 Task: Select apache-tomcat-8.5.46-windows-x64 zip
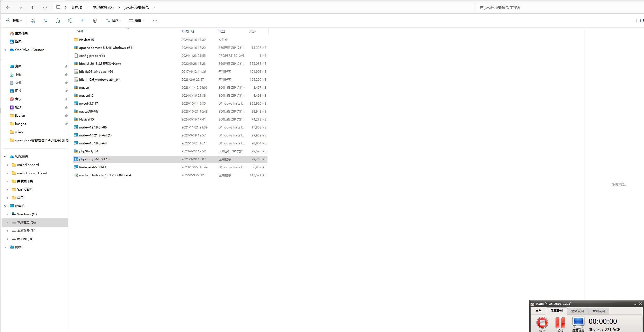(x=170, y=48)
